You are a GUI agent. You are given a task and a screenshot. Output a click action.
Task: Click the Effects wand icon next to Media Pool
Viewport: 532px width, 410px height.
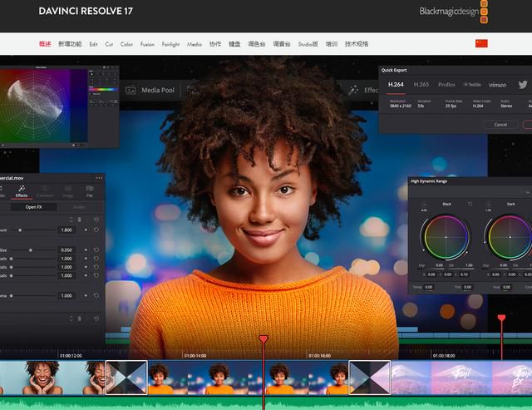pos(352,90)
